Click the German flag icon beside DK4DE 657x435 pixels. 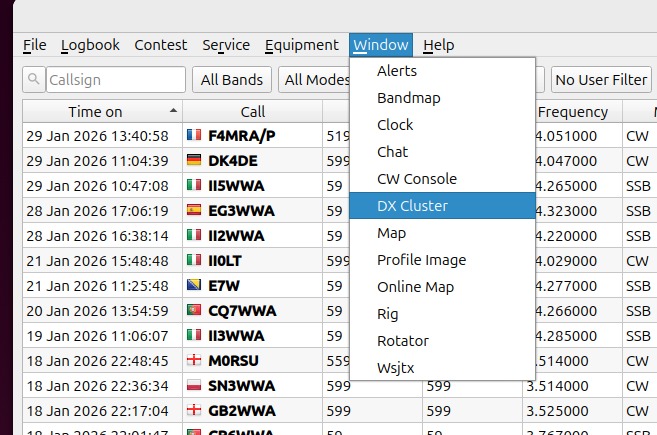point(194,160)
